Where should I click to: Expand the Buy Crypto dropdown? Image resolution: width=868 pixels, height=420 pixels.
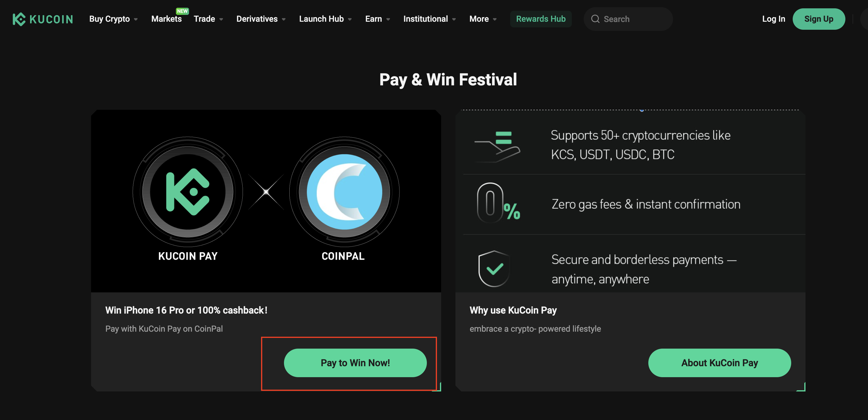[113, 19]
